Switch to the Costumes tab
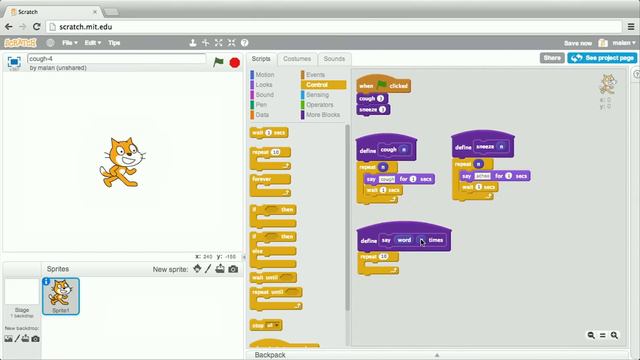Screen dimensions: 640x360 tap(297, 59)
